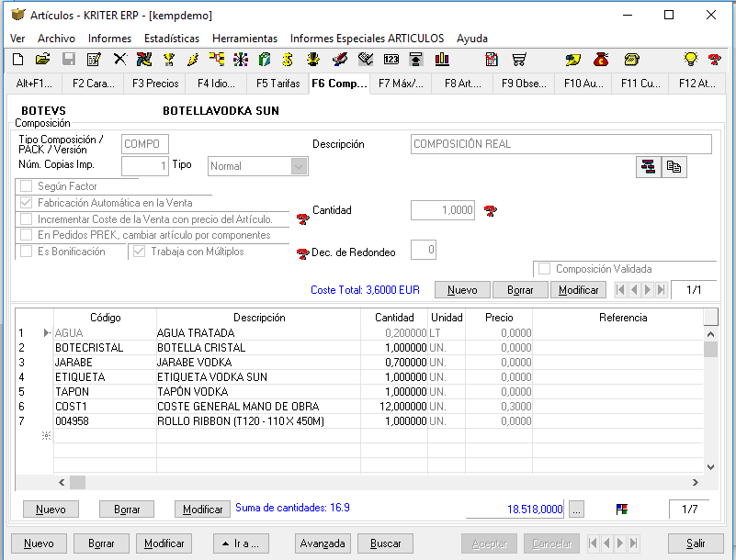736x560 pixels.
Task: Toggle the Según Factor checkbox
Action: (x=27, y=186)
